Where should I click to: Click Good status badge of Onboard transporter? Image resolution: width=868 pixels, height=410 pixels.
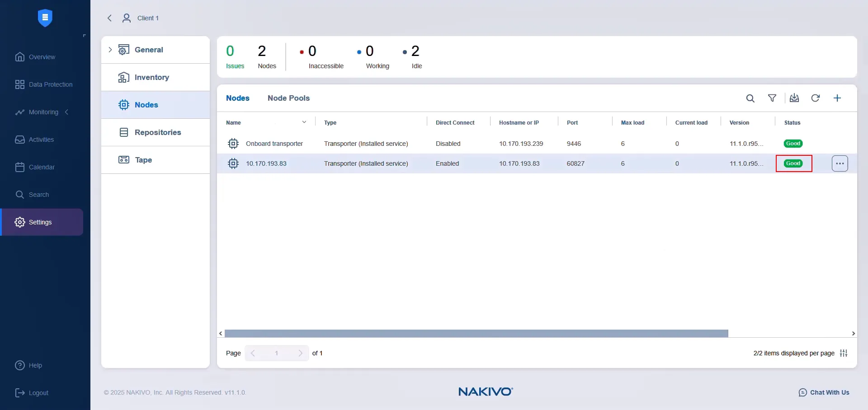pyautogui.click(x=793, y=144)
